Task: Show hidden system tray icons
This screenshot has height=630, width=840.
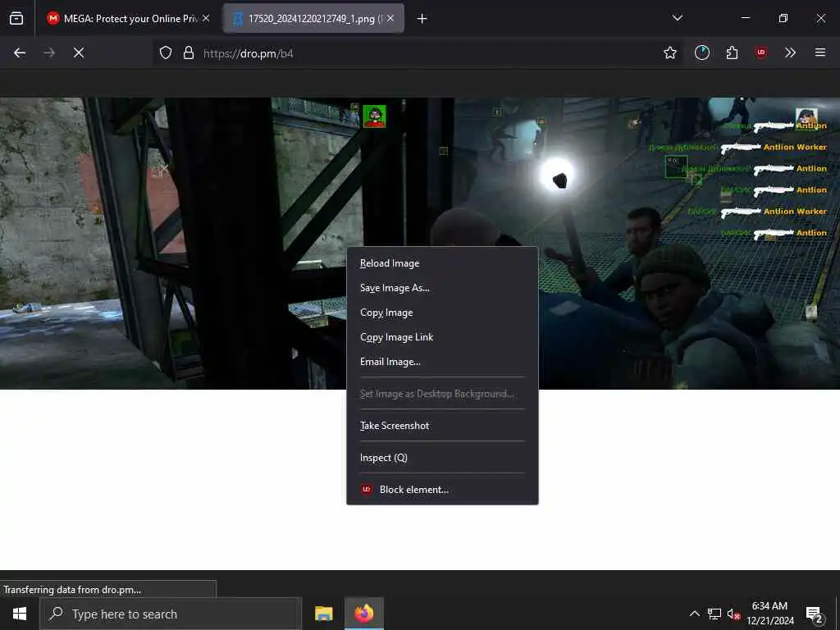Action: pyautogui.click(x=694, y=614)
